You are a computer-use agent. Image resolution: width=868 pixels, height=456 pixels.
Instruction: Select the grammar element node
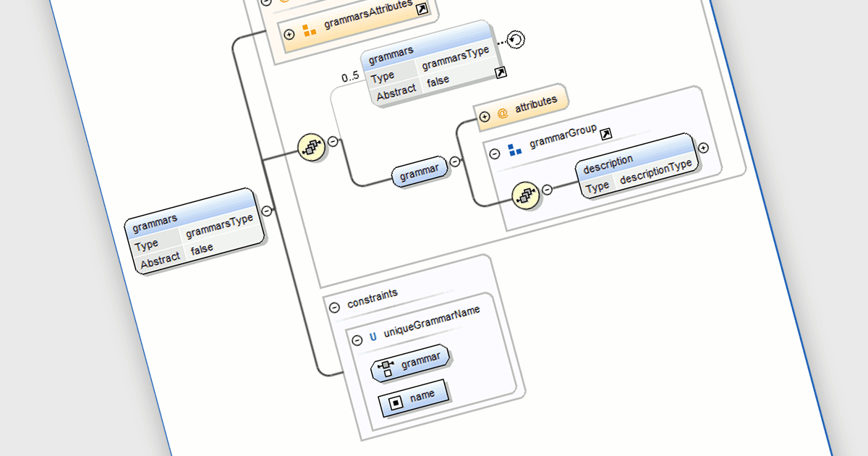click(x=420, y=173)
